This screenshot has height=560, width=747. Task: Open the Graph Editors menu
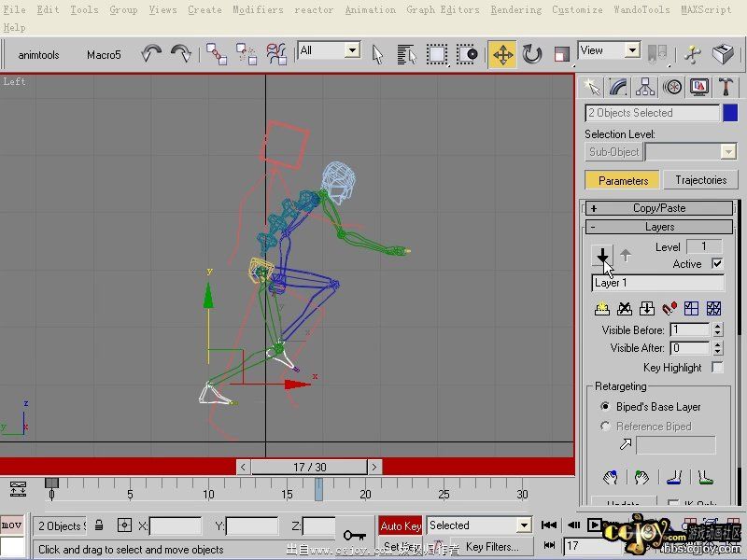coord(443,9)
